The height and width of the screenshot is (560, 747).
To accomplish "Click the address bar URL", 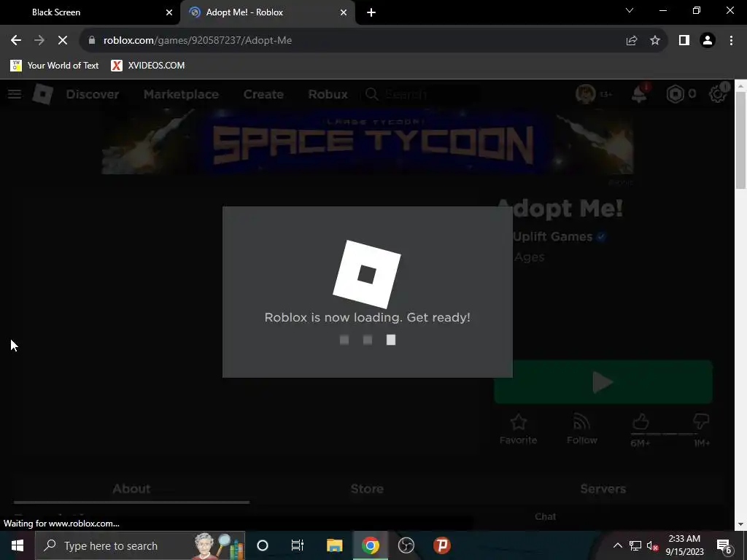I will click(x=197, y=41).
